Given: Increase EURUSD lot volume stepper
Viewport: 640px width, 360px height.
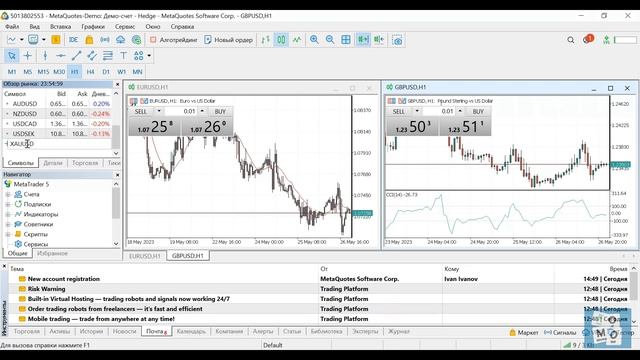Looking at the screenshot, I should [x=202, y=111].
